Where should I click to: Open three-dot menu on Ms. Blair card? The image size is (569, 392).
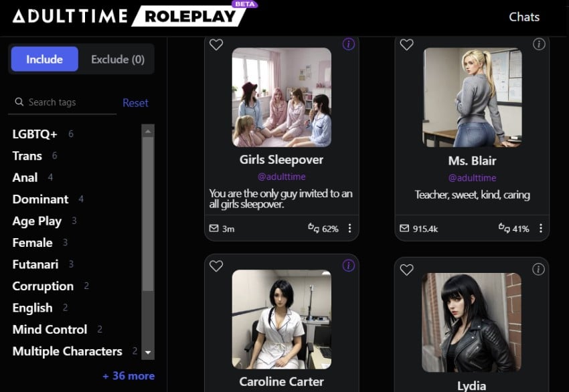pos(540,229)
